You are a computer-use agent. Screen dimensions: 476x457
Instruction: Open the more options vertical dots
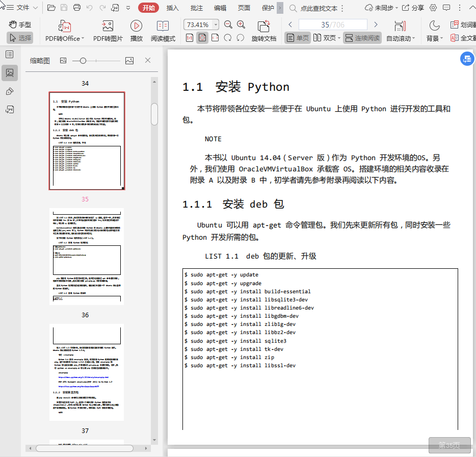[x=460, y=8]
